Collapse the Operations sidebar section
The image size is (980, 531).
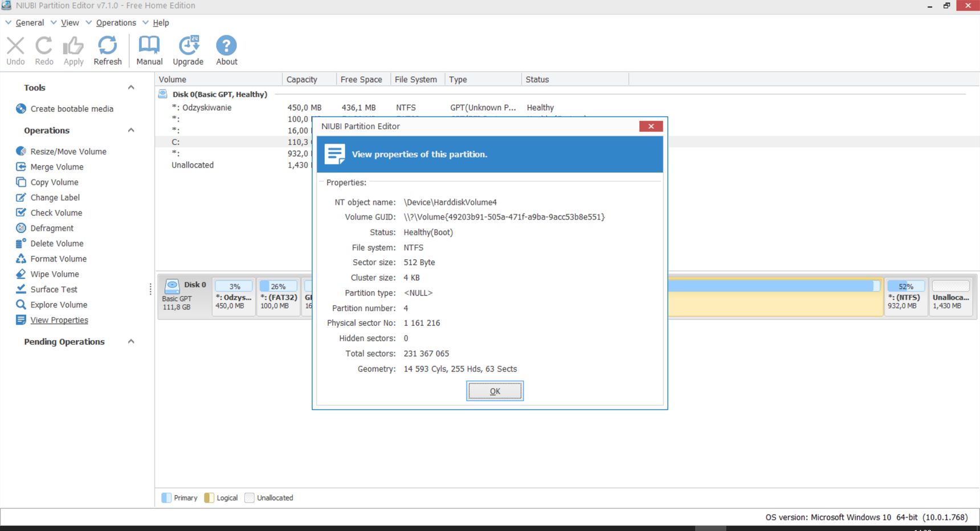click(x=131, y=130)
